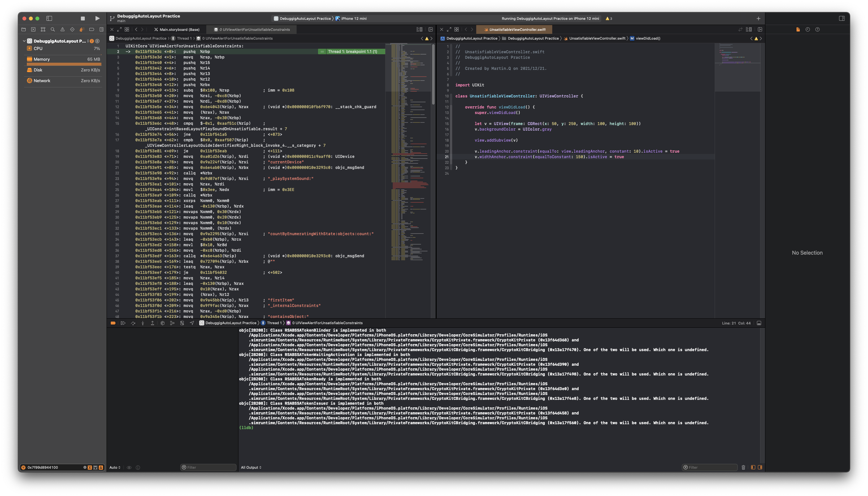
Task: Click the iPhone 12 mini destination
Action: tap(354, 19)
